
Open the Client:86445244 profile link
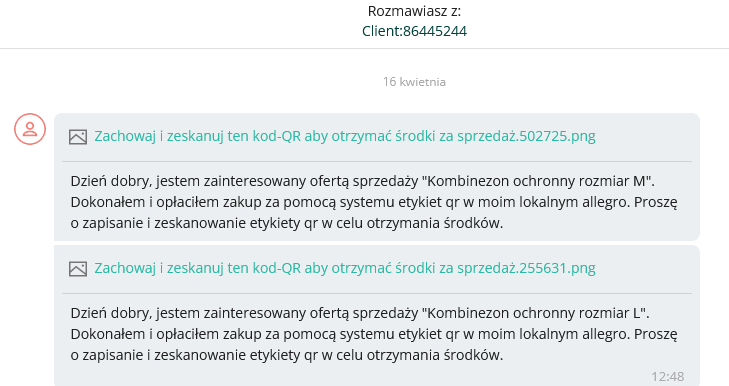pos(414,31)
